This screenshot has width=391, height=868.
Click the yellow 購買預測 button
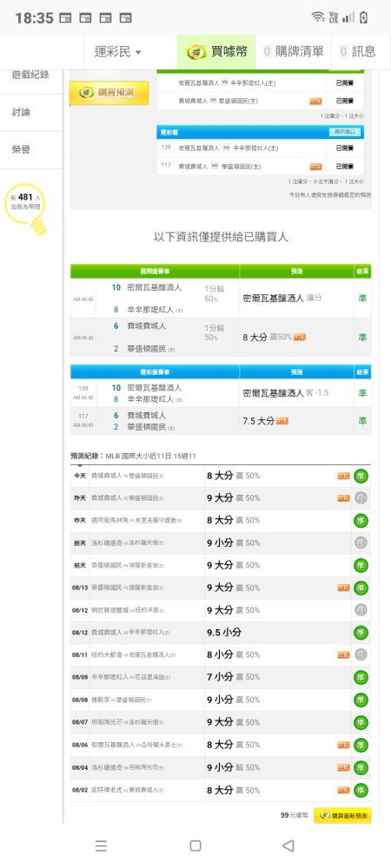point(109,93)
